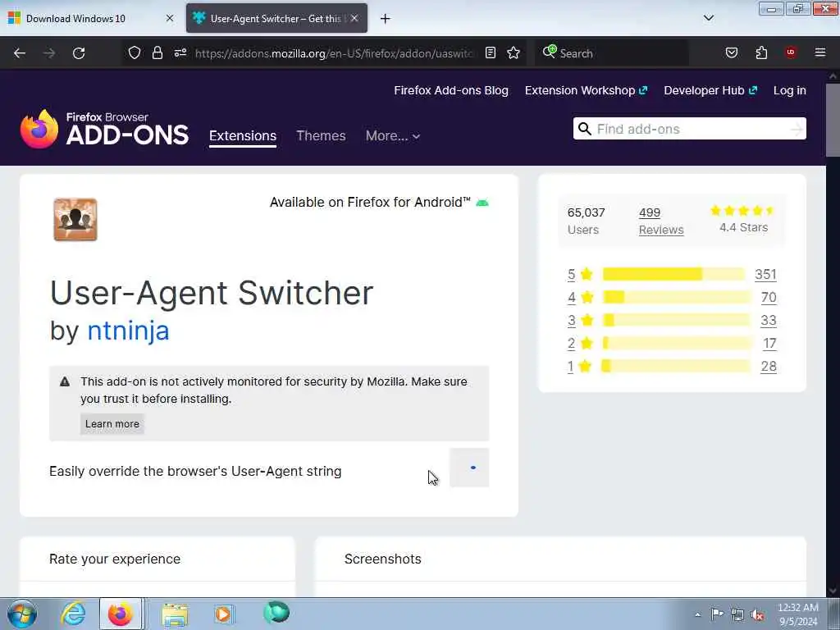The height and width of the screenshot is (630, 840).
Task: Click the Firefox taskbar icon
Action: (121, 614)
